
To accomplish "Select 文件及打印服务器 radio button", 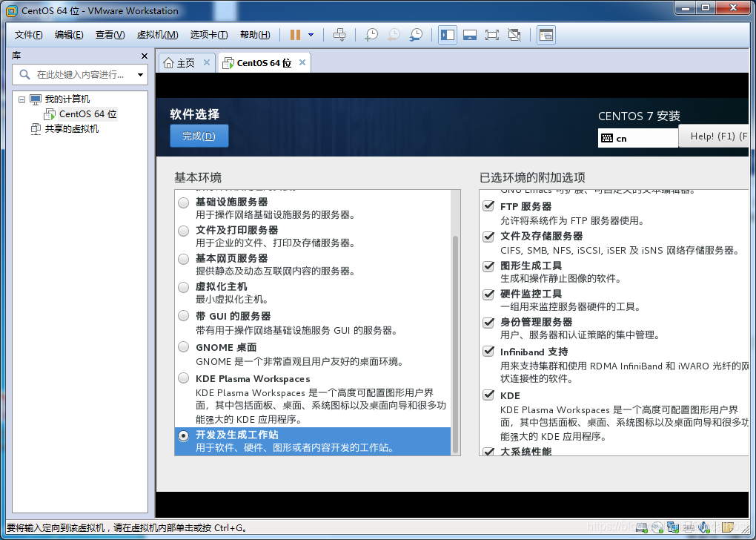I will [x=183, y=231].
